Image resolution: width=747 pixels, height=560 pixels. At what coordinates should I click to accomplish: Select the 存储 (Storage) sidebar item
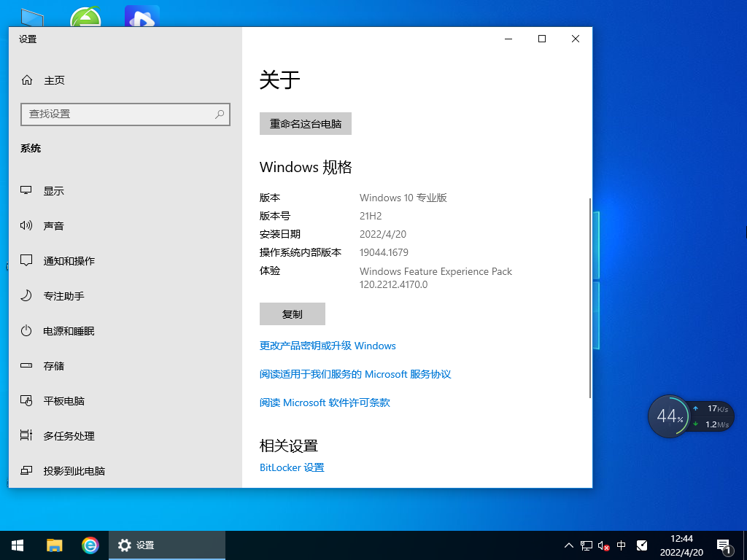53,365
